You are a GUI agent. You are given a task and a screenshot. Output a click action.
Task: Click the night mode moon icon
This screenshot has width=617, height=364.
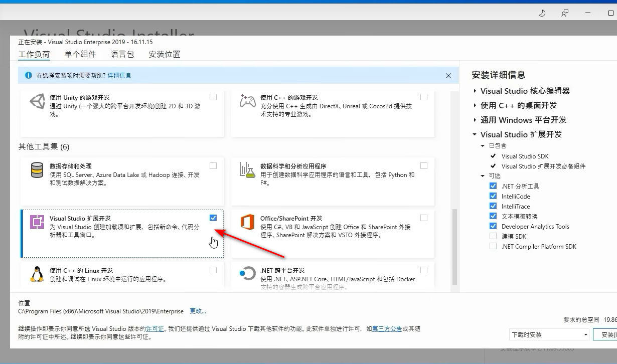[542, 13]
